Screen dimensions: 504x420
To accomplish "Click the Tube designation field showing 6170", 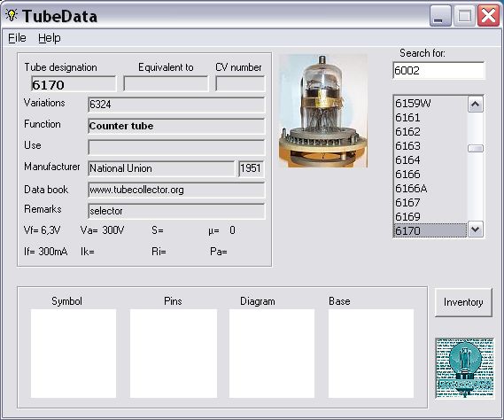I will point(74,84).
